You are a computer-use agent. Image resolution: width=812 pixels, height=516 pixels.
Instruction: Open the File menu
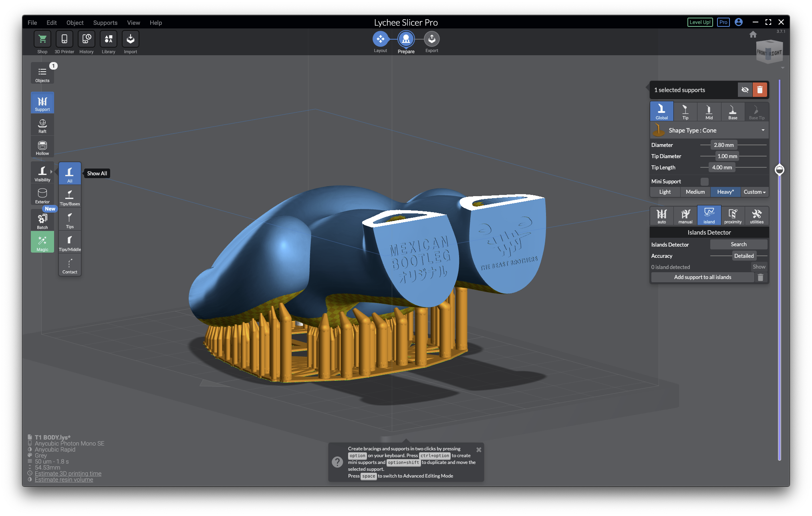pos(32,23)
